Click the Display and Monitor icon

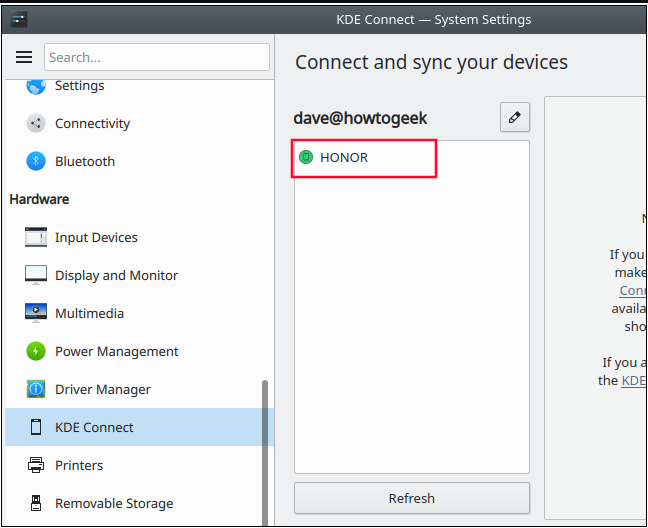pyautogui.click(x=36, y=275)
